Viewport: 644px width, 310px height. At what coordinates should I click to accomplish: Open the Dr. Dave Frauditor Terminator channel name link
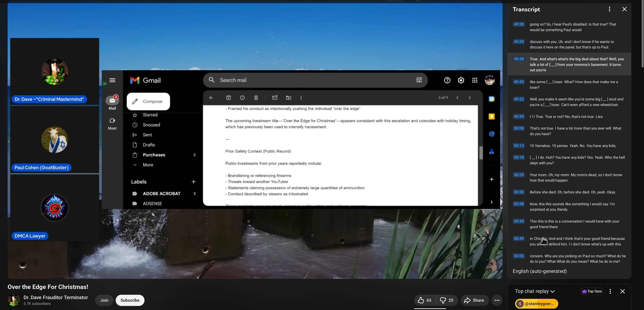(x=56, y=297)
